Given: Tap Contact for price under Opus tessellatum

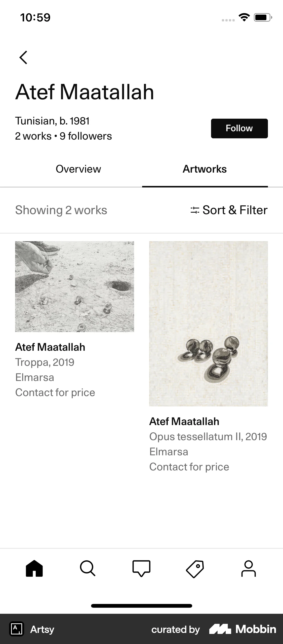Looking at the screenshot, I should (x=189, y=467).
